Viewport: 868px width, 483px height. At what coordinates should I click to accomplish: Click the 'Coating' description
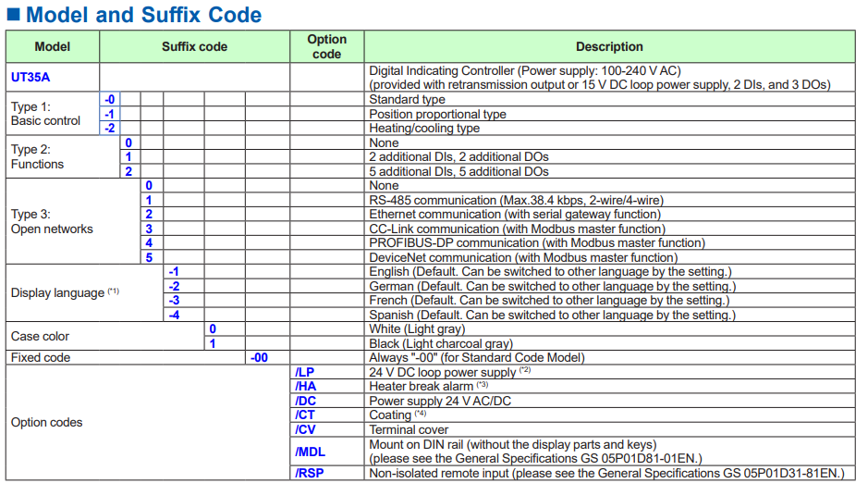[390, 415]
